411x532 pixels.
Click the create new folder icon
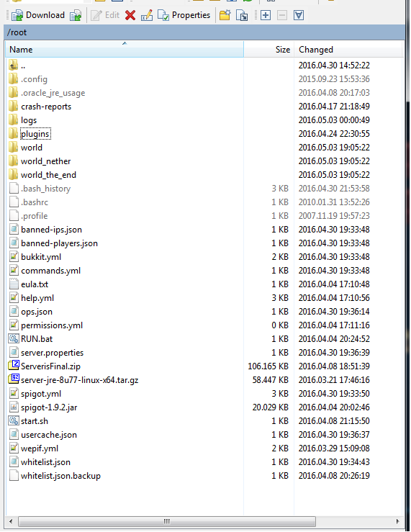[x=225, y=15]
